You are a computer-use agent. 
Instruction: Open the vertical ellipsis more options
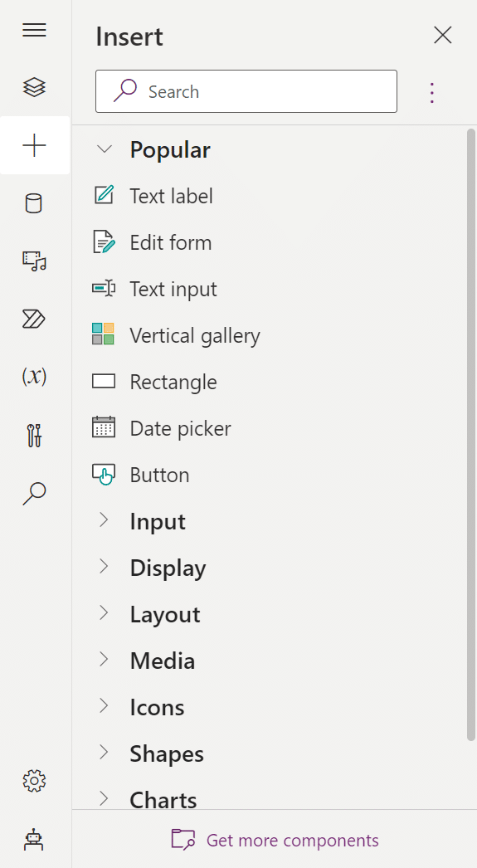[x=432, y=93]
